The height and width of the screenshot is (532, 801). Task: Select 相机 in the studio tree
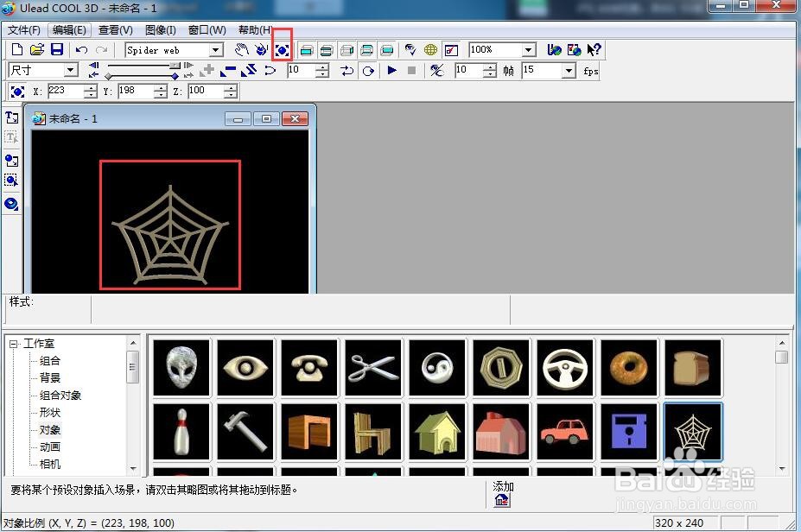50,464
